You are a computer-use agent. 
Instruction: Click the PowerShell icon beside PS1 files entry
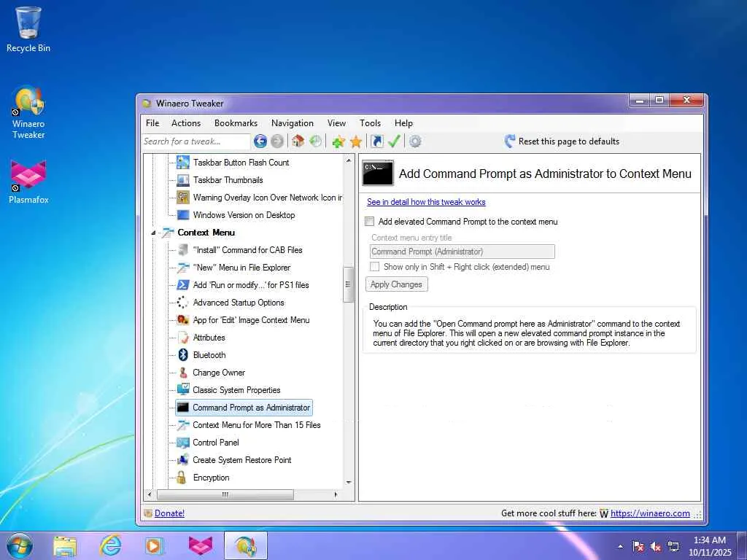[x=183, y=285]
